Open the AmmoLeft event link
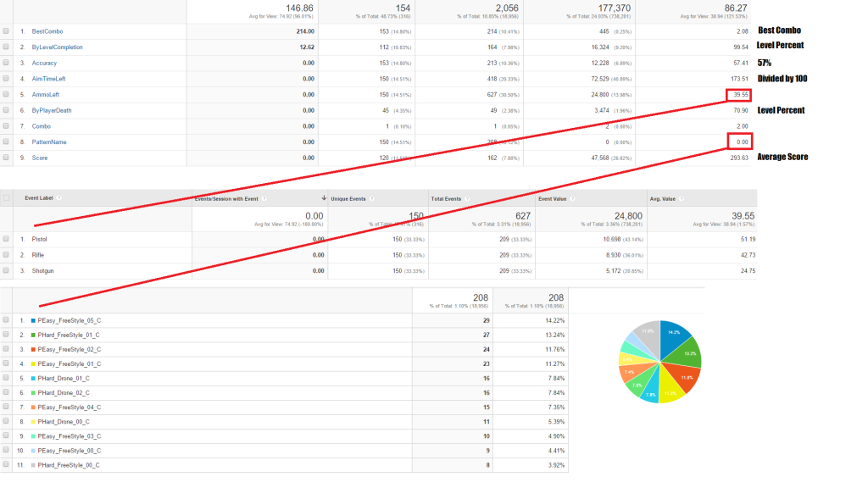Image resolution: width=868 pixels, height=488 pixels. click(x=46, y=95)
